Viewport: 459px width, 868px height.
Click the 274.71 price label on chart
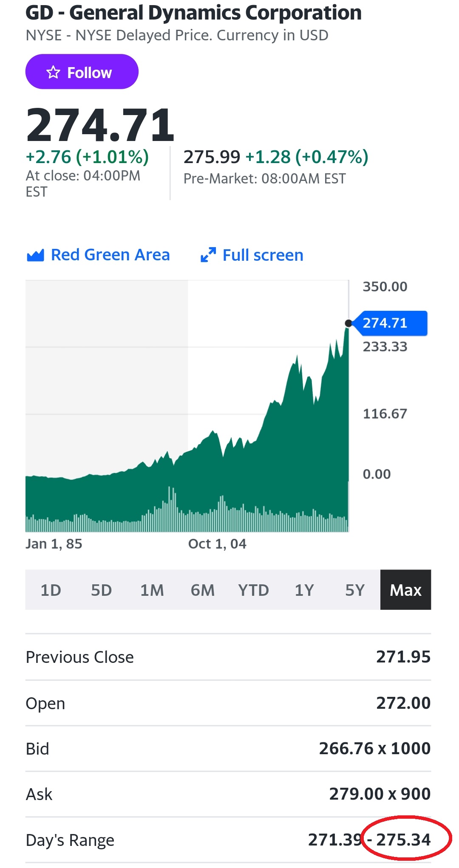coord(390,323)
